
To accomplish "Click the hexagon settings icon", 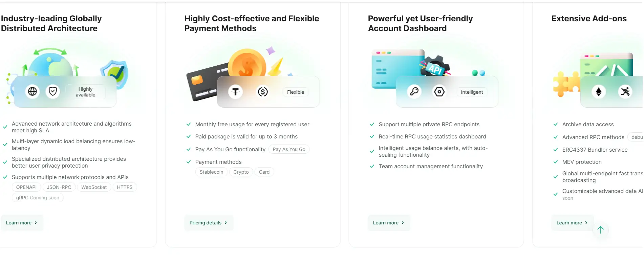I will tap(439, 91).
